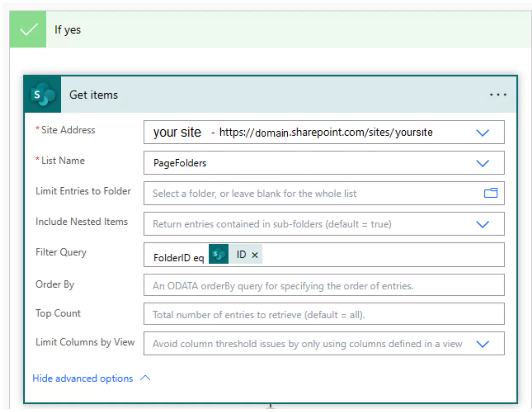Click the SharePoint icon on Get items header

click(43, 94)
